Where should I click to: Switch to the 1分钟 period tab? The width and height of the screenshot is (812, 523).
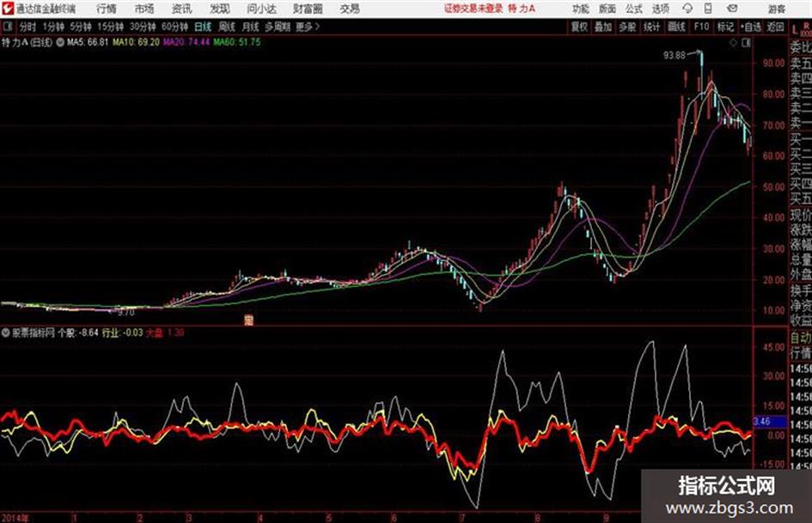52,27
